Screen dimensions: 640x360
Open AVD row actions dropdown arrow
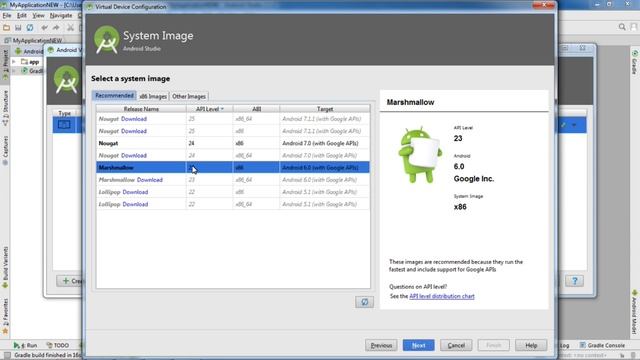tap(574, 124)
